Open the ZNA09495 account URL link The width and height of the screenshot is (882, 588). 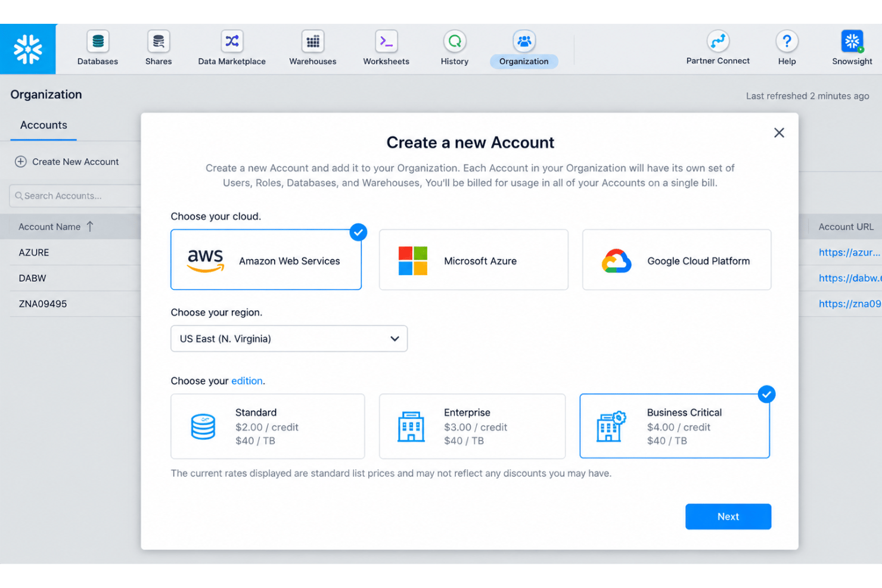point(850,303)
